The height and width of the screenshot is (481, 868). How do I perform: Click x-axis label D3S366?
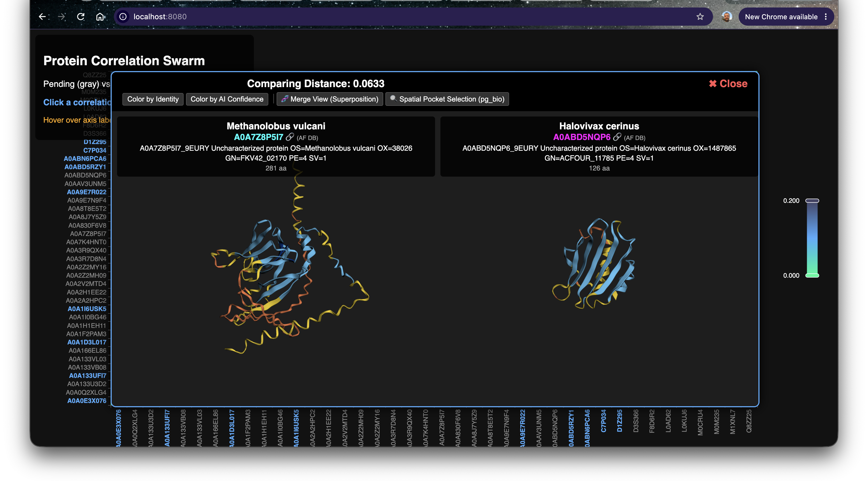(x=635, y=421)
